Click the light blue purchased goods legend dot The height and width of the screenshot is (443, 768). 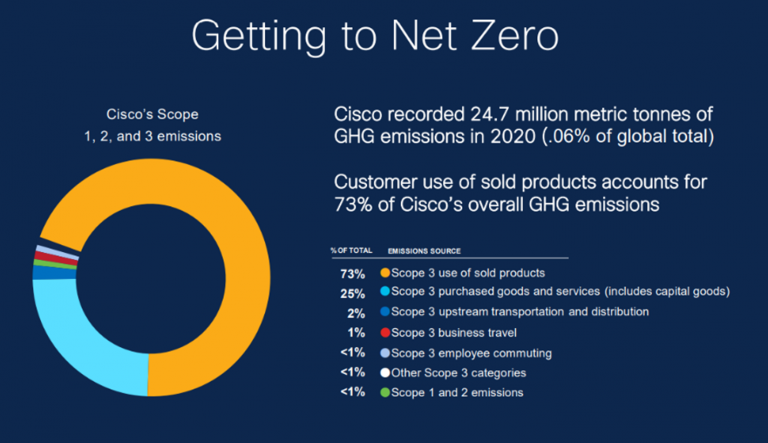click(386, 292)
